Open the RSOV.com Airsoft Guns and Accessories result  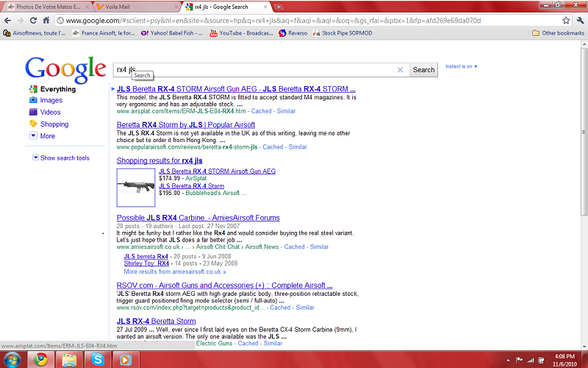[x=224, y=286]
